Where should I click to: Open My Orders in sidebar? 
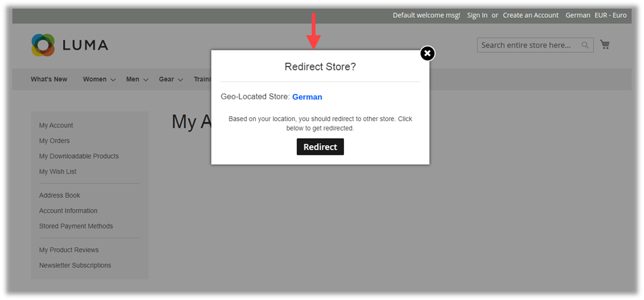tap(54, 141)
